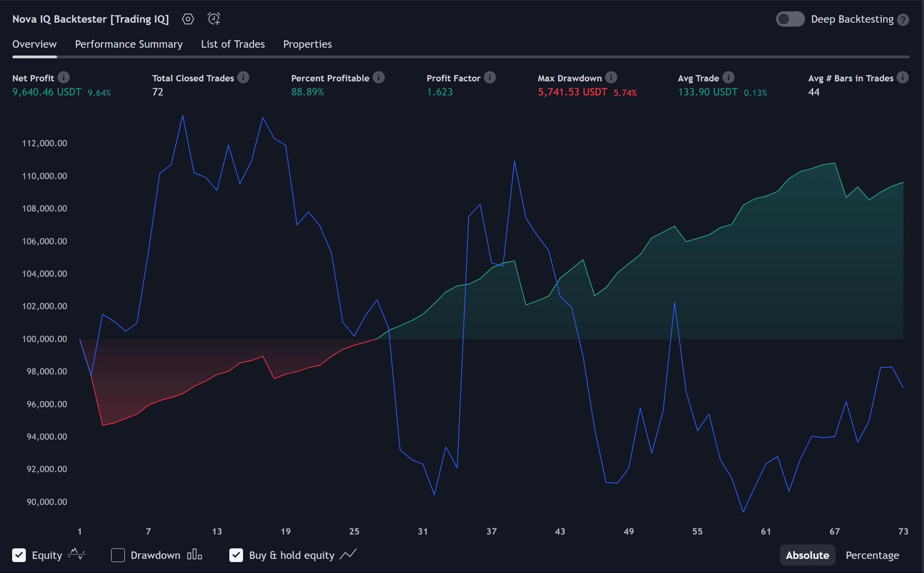Click the Avg Trade info icon
This screenshot has height=573, width=924.
click(728, 77)
